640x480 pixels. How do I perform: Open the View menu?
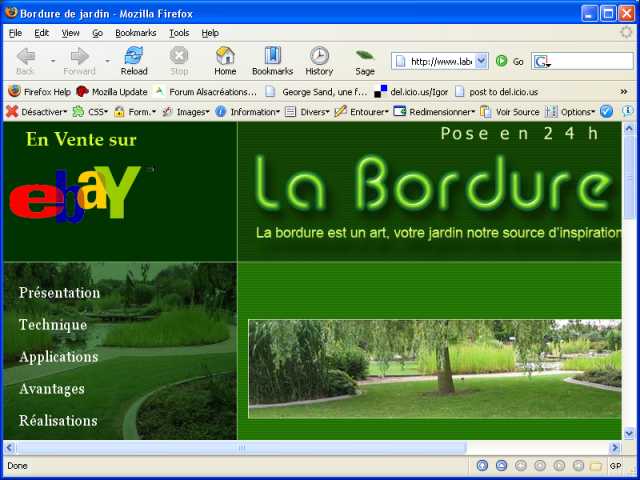click(71, 33)
